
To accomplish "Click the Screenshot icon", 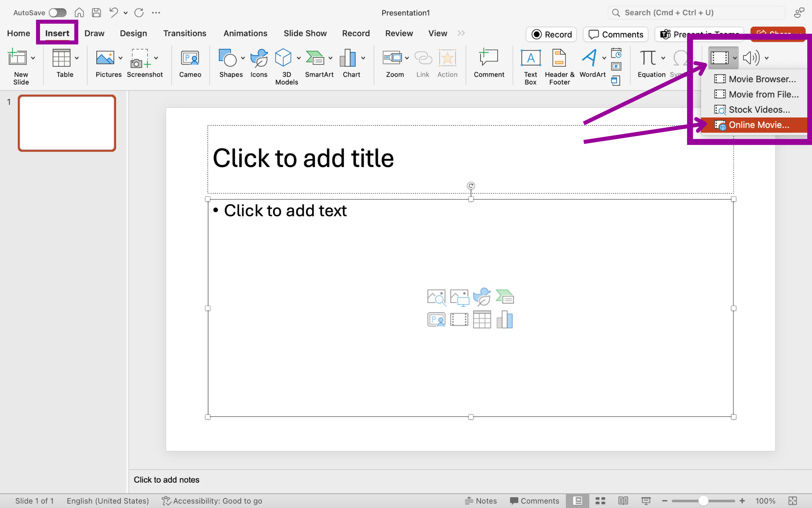I will point(141,58).
